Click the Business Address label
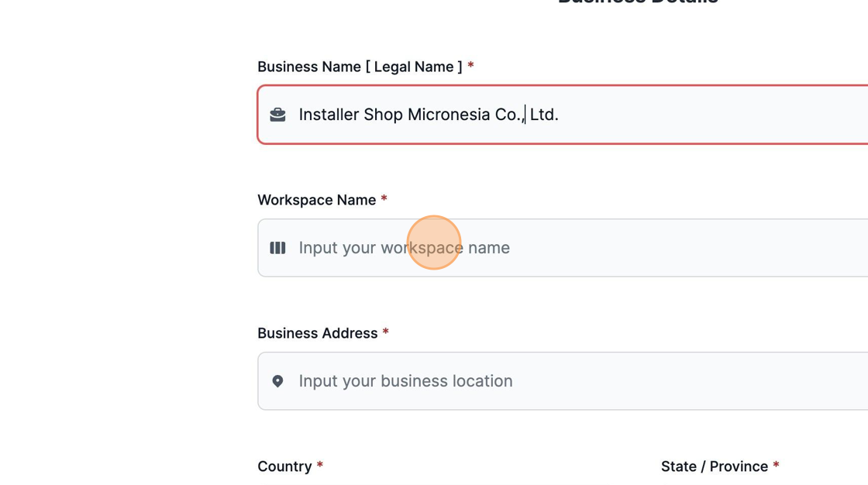The width and height of the screenshot is (868, 485). click(317, 333)
